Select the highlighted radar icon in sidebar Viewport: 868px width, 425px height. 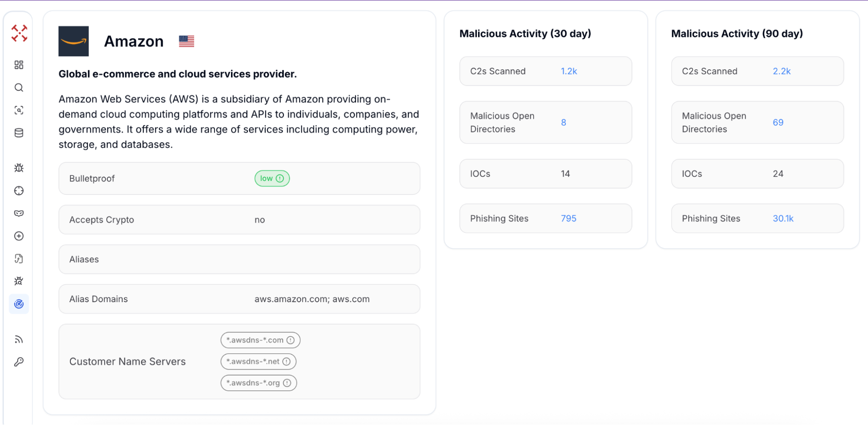click(x=19, y=304)
